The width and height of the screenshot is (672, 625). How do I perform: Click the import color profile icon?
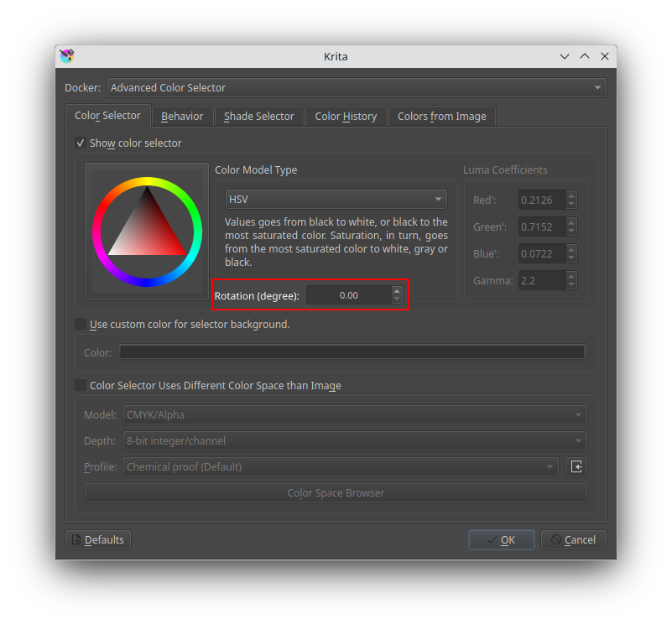coord(576,466)
